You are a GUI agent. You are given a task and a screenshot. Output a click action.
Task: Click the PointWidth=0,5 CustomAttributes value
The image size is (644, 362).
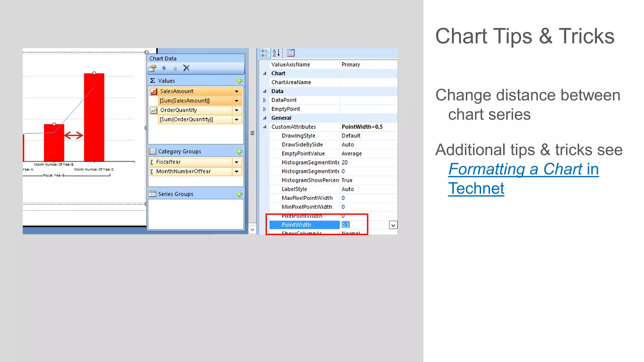362,127
